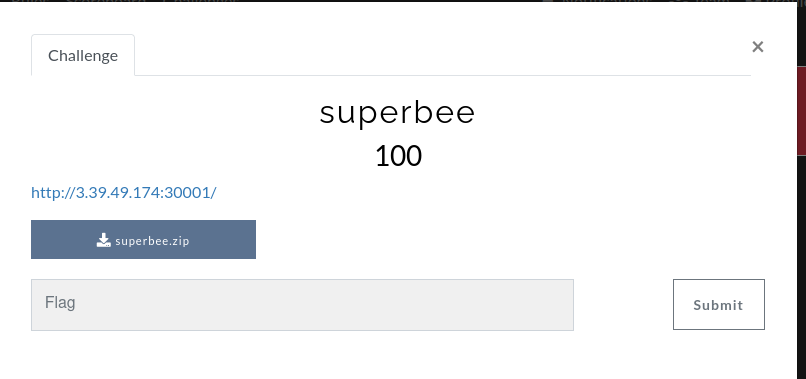Click the blank space between the Flag field and Submit
The width and height of the screenshot is (806, 379).
[623, 305]
